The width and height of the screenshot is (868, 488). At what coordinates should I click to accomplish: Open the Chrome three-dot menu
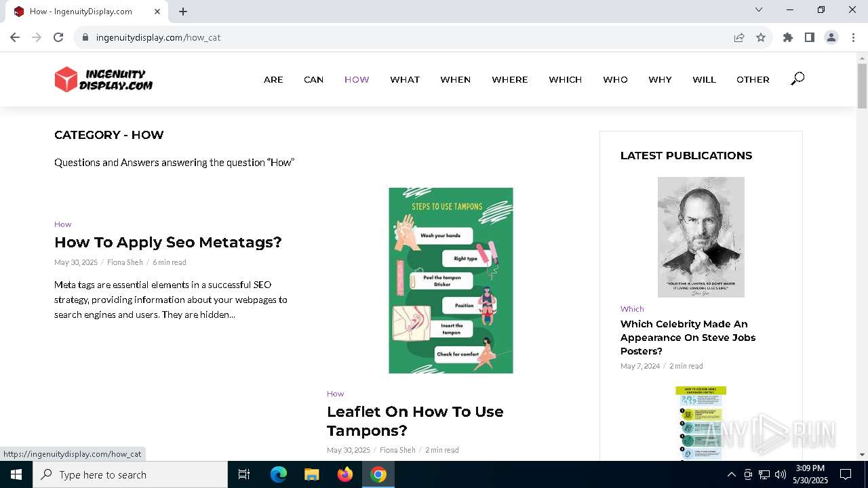click(x=853, y=37)
